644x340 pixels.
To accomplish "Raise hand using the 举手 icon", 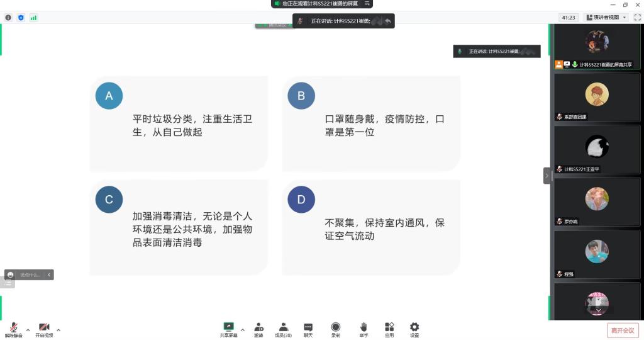I will pyautogui.click(x=364, y=329).
